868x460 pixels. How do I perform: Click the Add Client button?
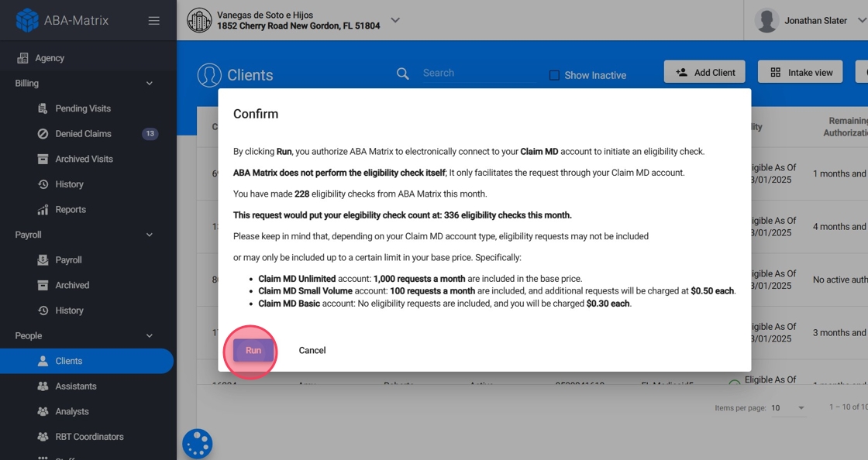pos(704,73)
